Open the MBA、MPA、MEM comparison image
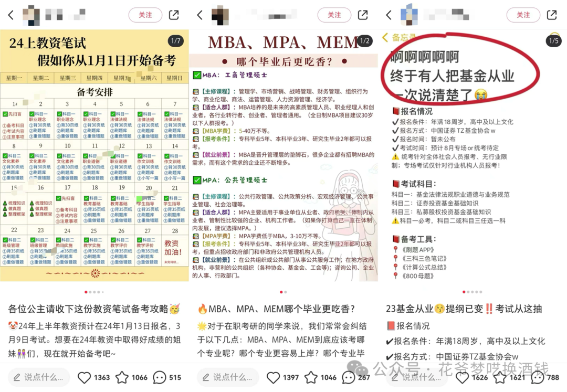This screenshot has height=392, width=567. pos(283,156)
